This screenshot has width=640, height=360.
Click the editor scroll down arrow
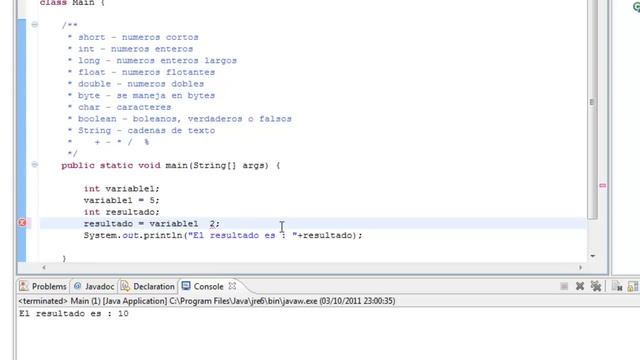[593, 256]
